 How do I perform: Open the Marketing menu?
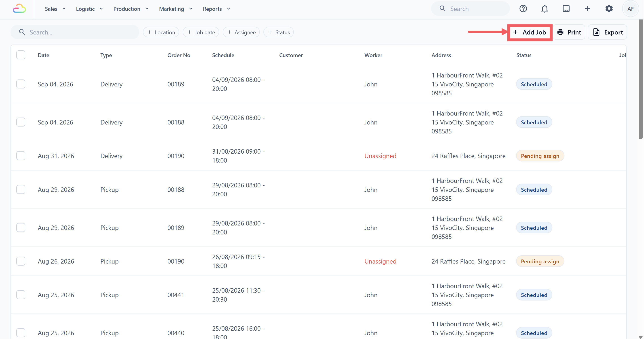pos(176,9)
